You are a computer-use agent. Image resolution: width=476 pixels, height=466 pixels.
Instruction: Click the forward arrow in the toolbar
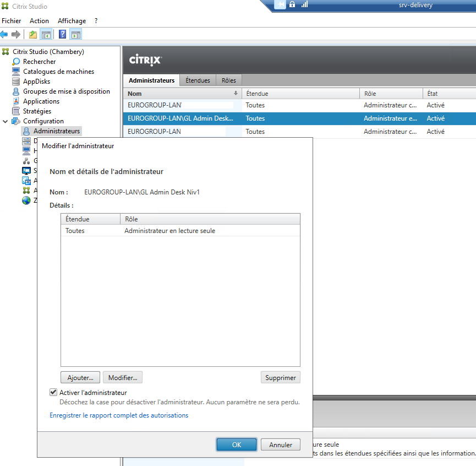tap(16, 34)
